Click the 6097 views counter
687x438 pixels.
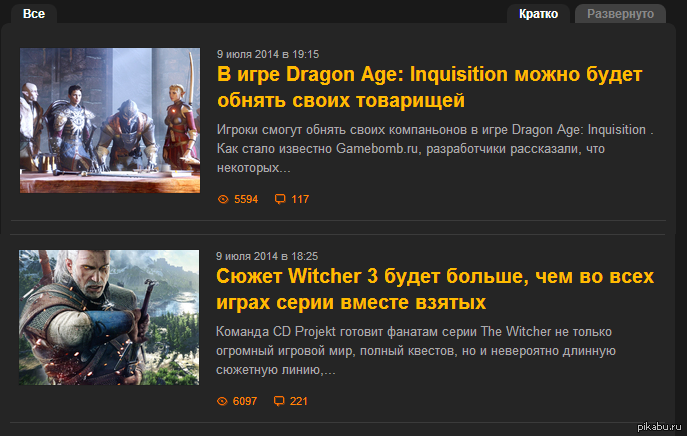[x=245, y=401]
